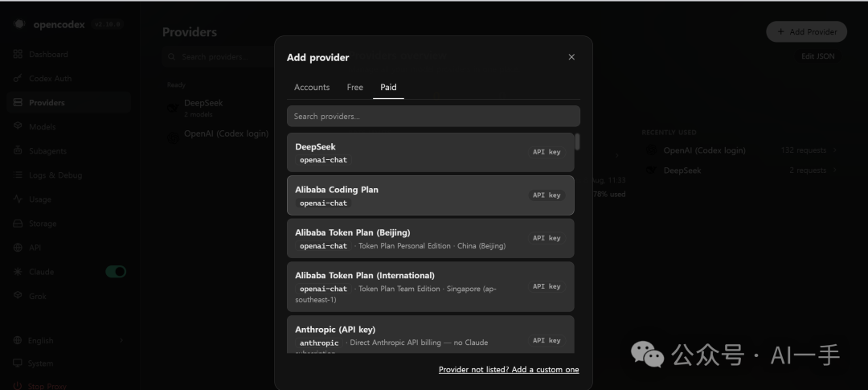This screenshot has height=390, width=868.
Task: Open the Models section
Action: click(68, 126)
